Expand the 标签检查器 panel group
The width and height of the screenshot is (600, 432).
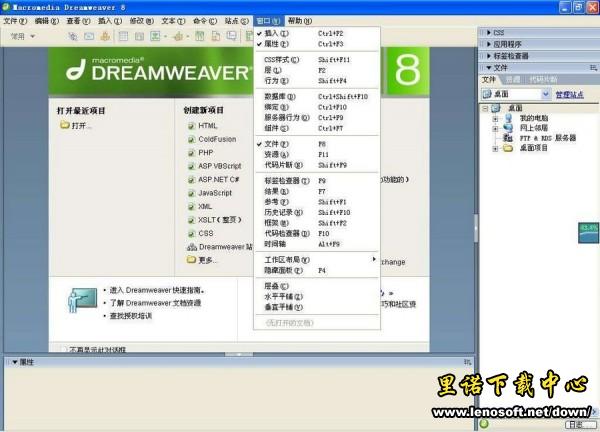point(489,56)
